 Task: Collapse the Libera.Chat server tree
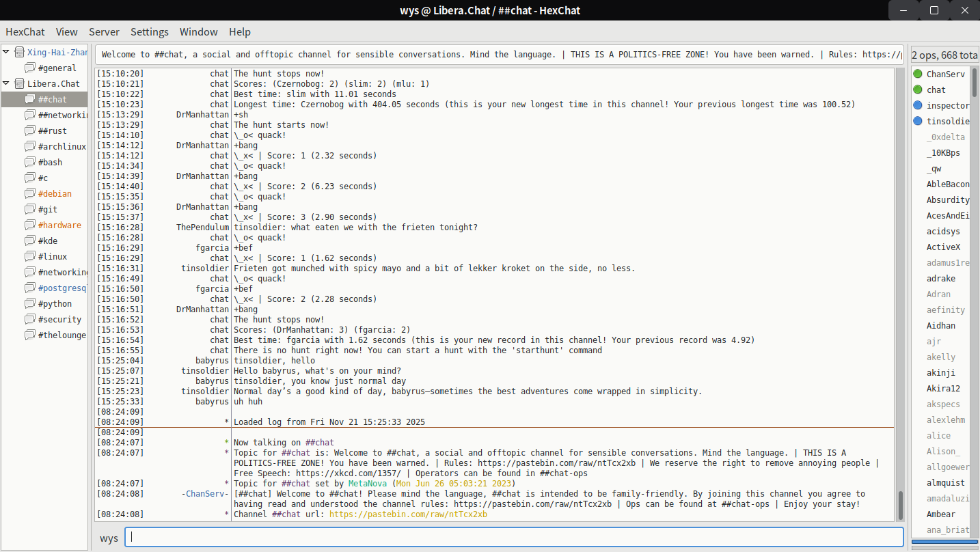[6, 83]
